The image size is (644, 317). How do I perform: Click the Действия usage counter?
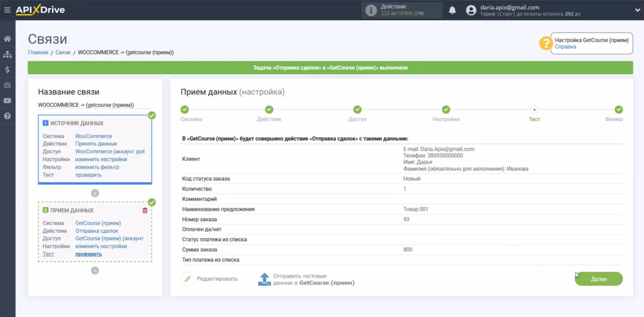[x=402, y=10]
